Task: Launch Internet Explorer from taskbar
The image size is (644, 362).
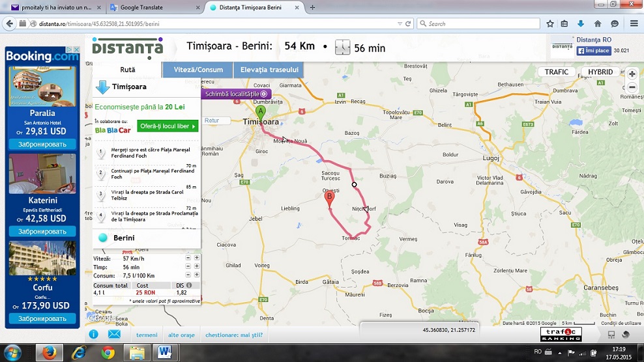Action: tap(79, 353)
